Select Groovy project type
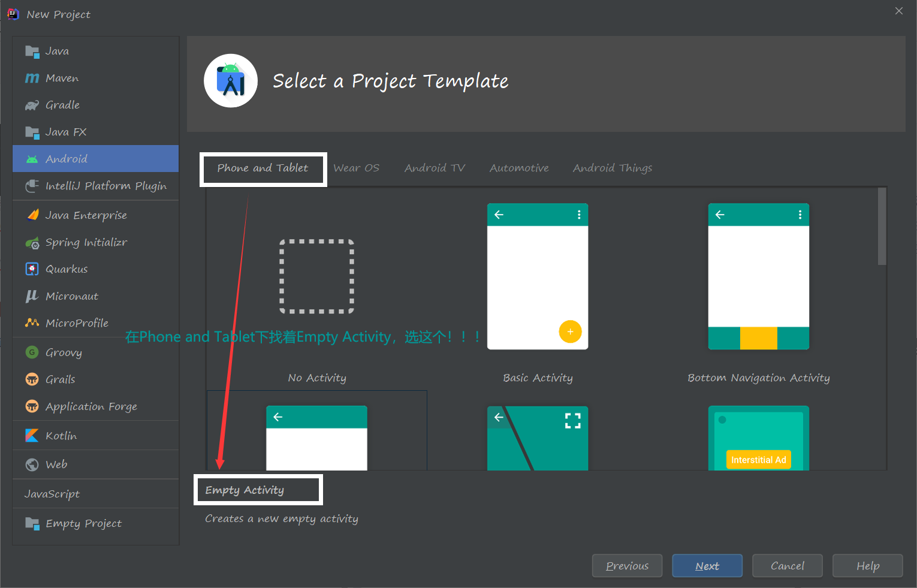The height and width of the screenshot is (588, 917). (x=96, y=352)
